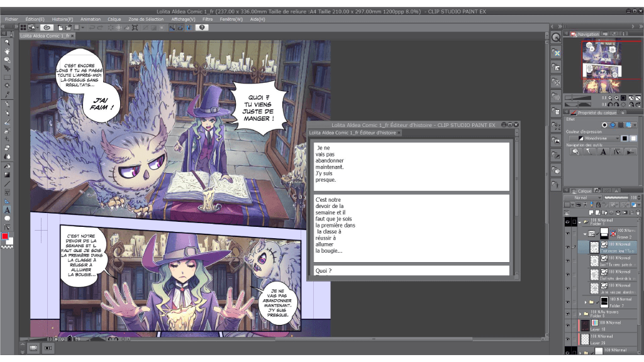
Task: Click the "C'est notre devoir" story editor field
Action: 411,228
